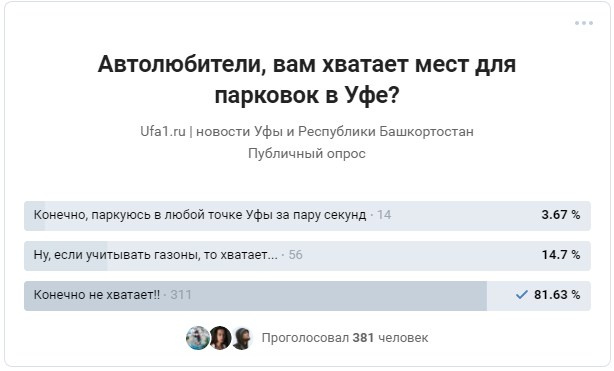Screen dimensions: 614x371
Task: Select the "Конечно не хватает!!" answer
Action: [307, 295]
